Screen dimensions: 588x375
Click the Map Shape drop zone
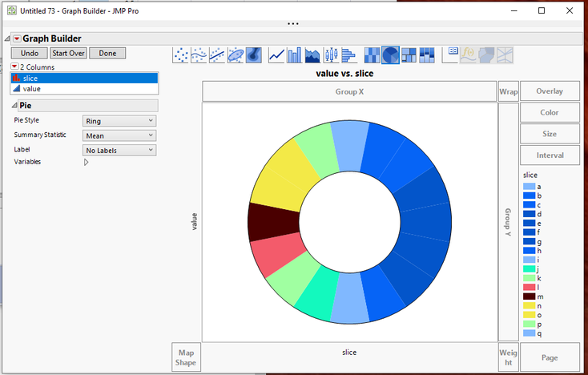click(186, 357)
